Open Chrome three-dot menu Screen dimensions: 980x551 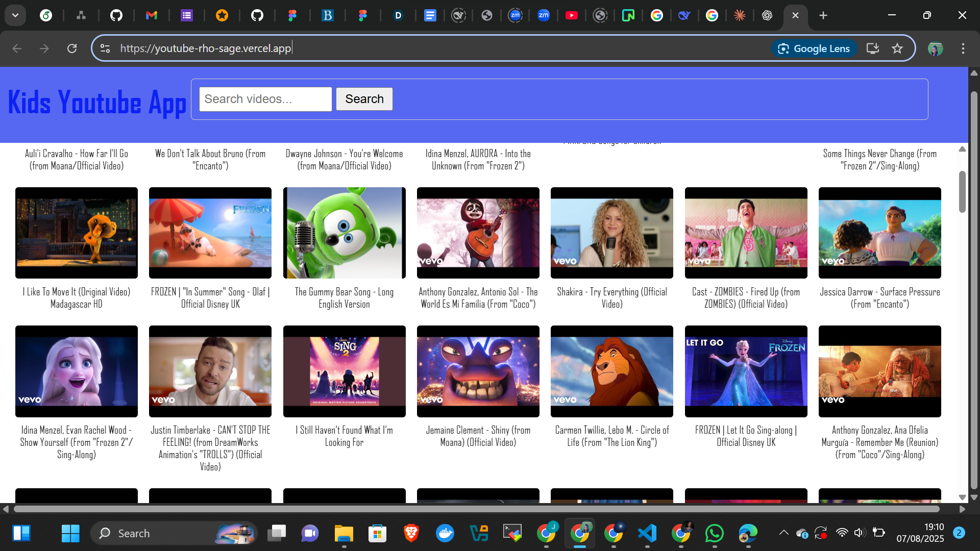[x=963, y=48]
